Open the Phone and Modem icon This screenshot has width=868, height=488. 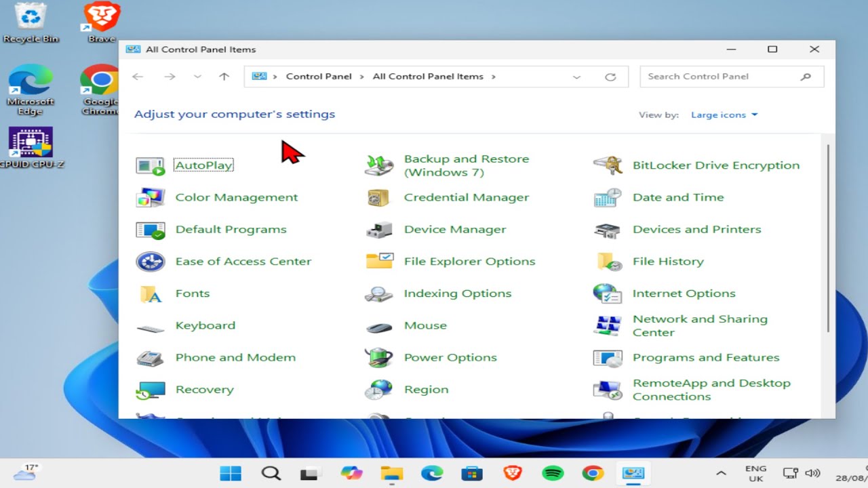pos(150,357)
